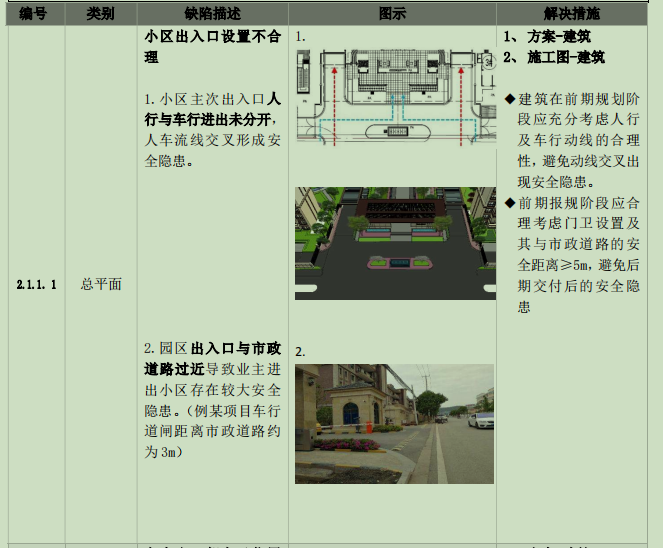Click the second diamond bullet marker

tap(509, 202)
